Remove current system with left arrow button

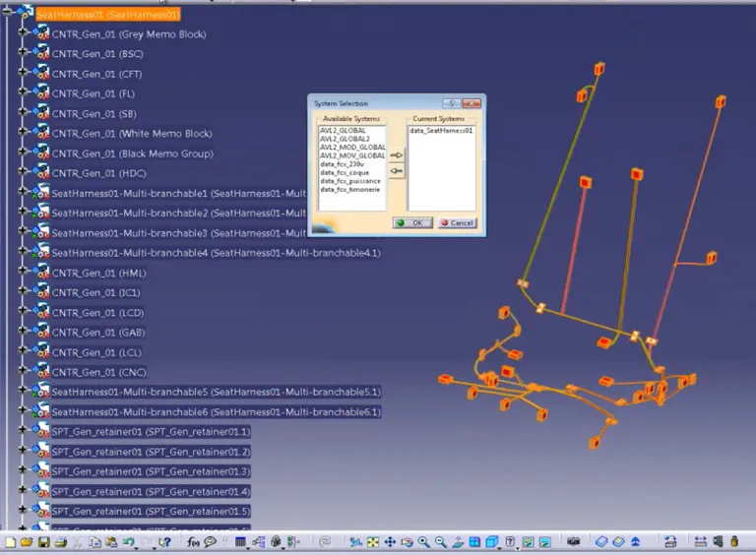(x=397, y=171)
